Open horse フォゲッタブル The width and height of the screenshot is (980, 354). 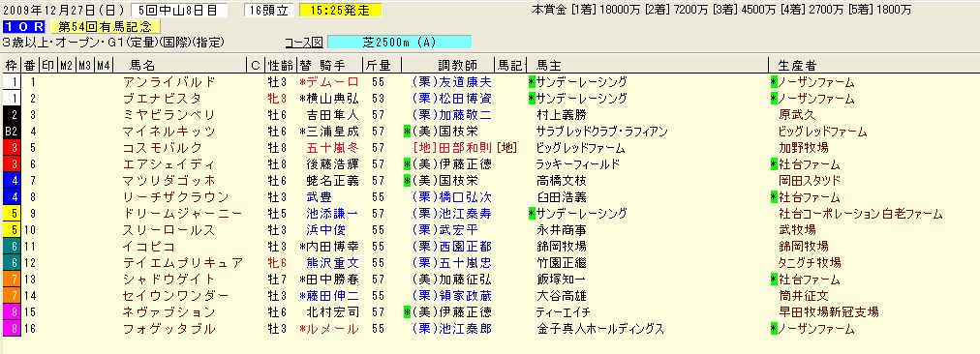pyautogui.click(x=168, y=329)
